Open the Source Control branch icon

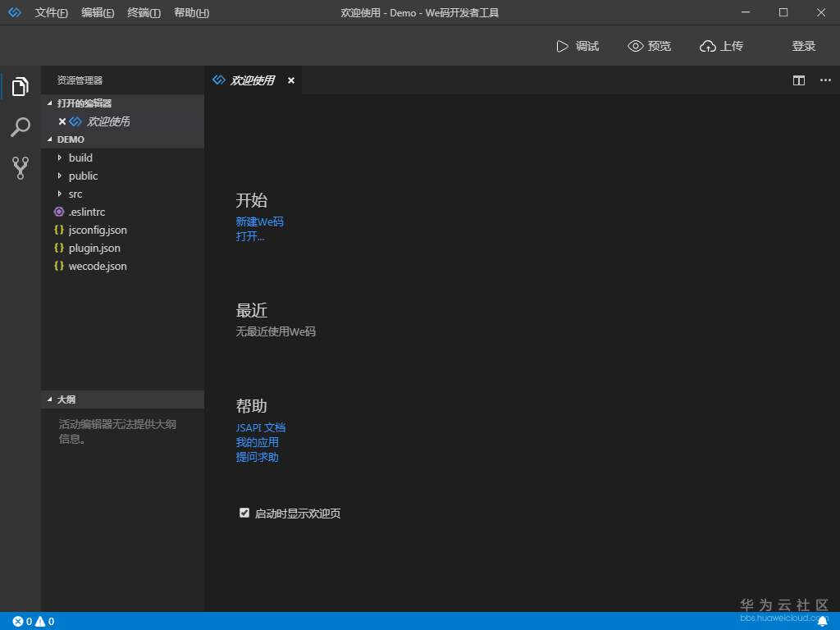[20, 167]
